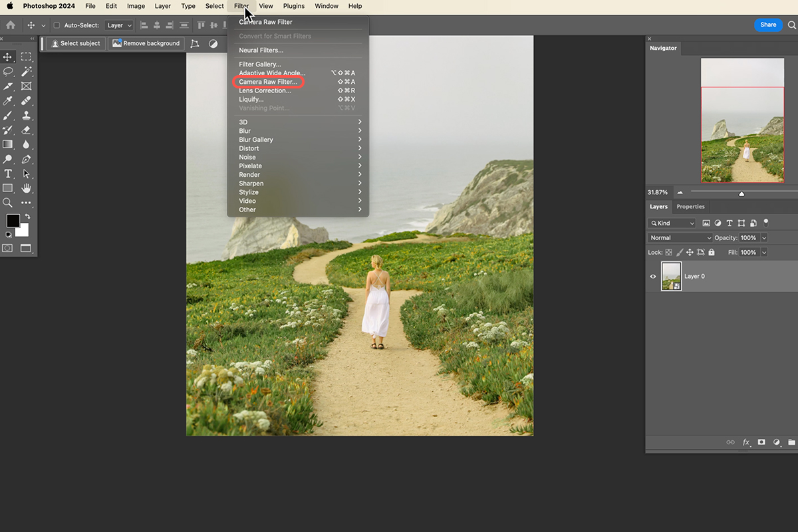The image size is (798, 532).
Task: Select the Frame tool
Action: [26, 86]
